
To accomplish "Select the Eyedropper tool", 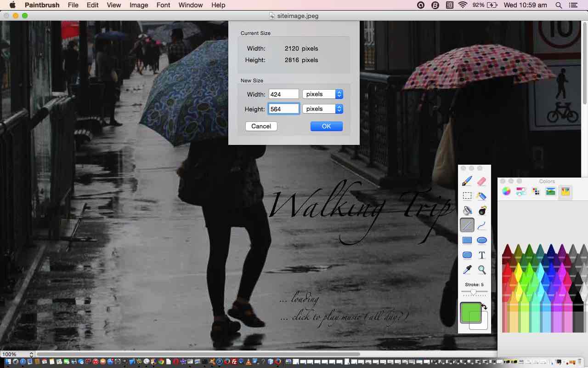I will click(467, 270).
